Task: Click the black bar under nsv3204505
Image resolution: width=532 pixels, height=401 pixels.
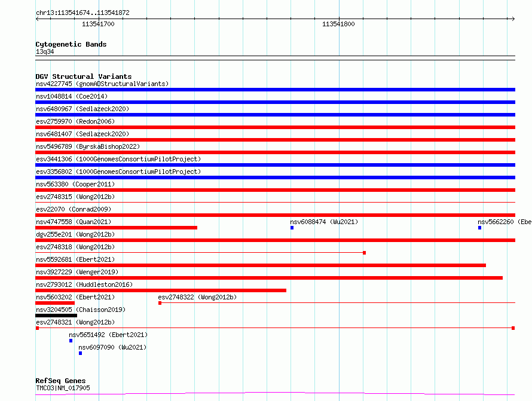Action: pos(56,316)
